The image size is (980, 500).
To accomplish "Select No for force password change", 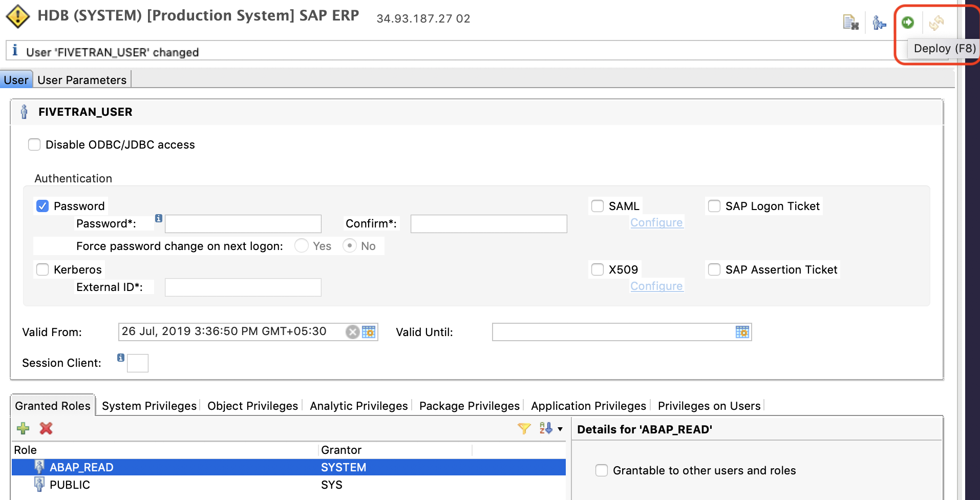I will (x=350, y=246).
